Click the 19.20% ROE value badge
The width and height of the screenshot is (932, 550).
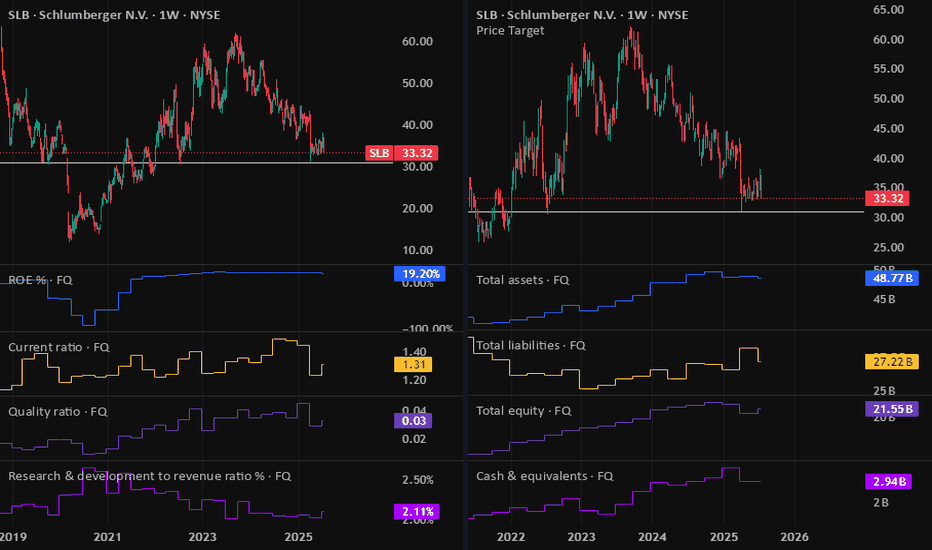(420, 274)
